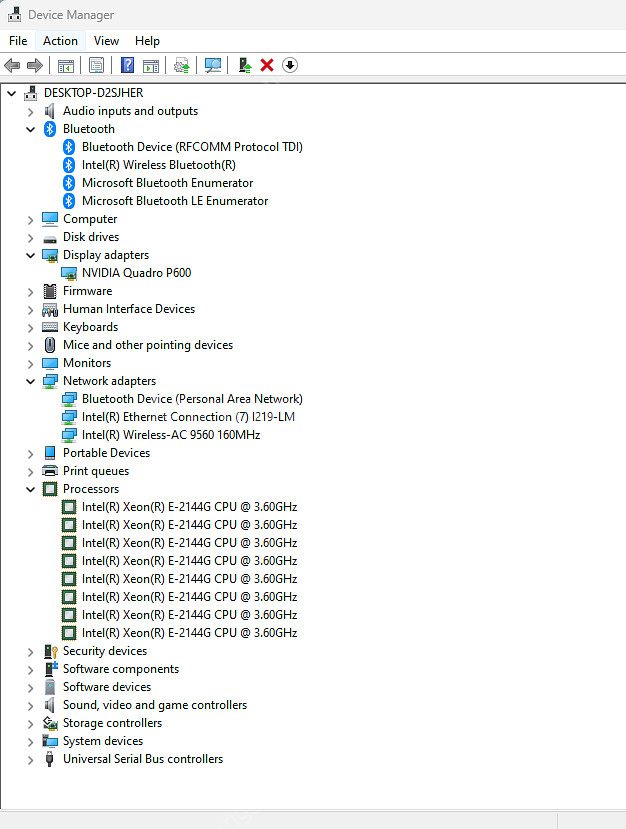Click the Bluetooth category icon
This screenshot has width=626, height=829.
(50, 129)
